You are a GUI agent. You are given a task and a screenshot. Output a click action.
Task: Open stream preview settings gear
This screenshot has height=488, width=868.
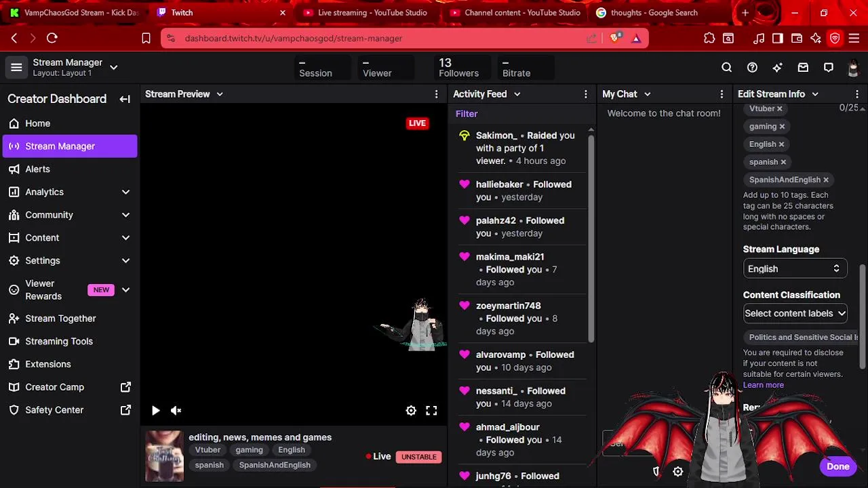pyautogui.click(x=411, y=410)
